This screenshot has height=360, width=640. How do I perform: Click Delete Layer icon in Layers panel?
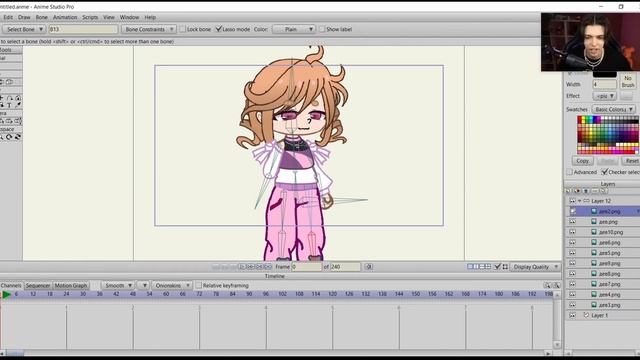coord(586,191)
